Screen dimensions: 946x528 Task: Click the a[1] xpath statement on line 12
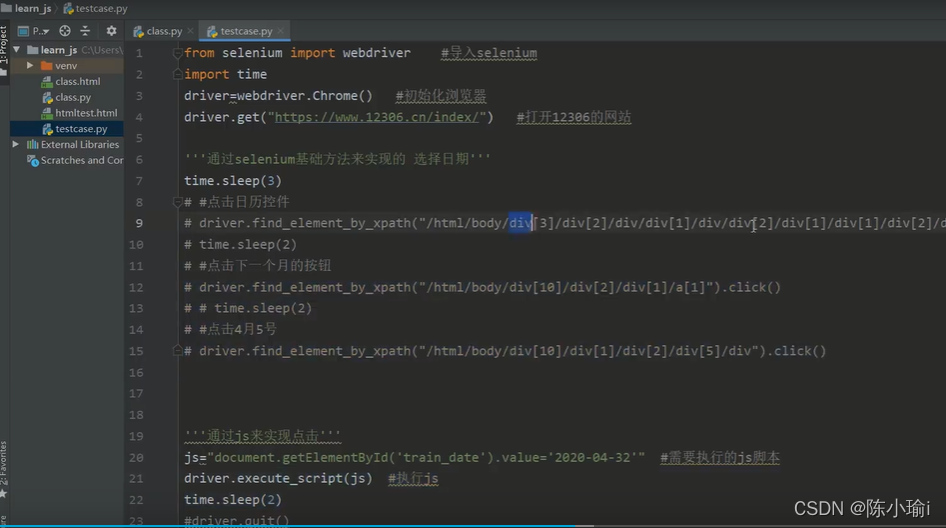483,287
